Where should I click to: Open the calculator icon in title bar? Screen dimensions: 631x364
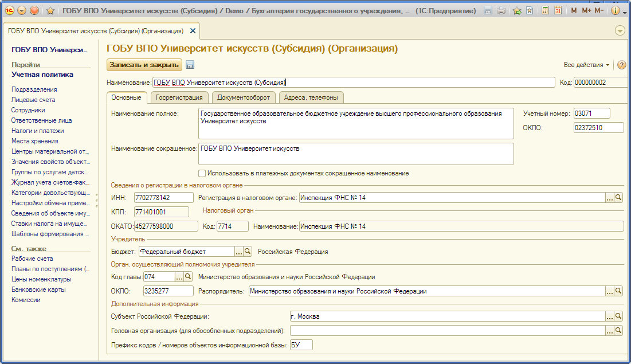click(545, 11)
